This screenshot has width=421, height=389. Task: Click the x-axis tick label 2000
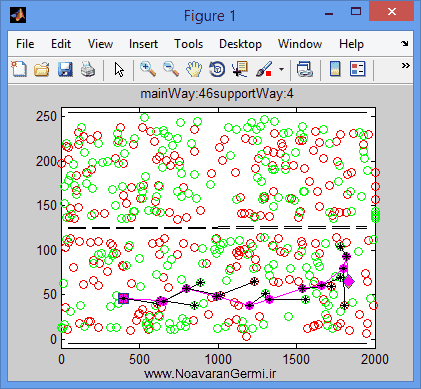click(376, 360)
